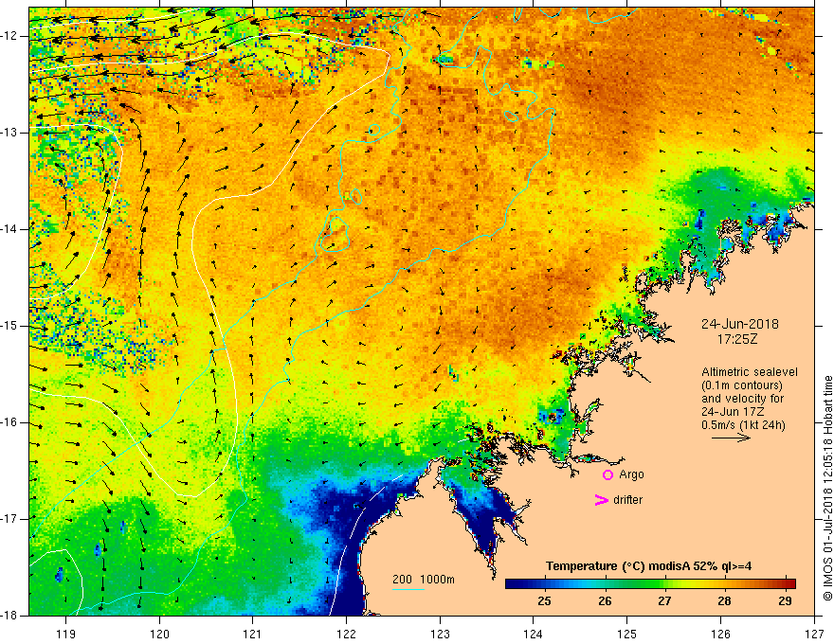The height and width of the screenshot is (644, 834).
Task: Click the 29 label on the colorbar
Action: click(x=785, y=601)
